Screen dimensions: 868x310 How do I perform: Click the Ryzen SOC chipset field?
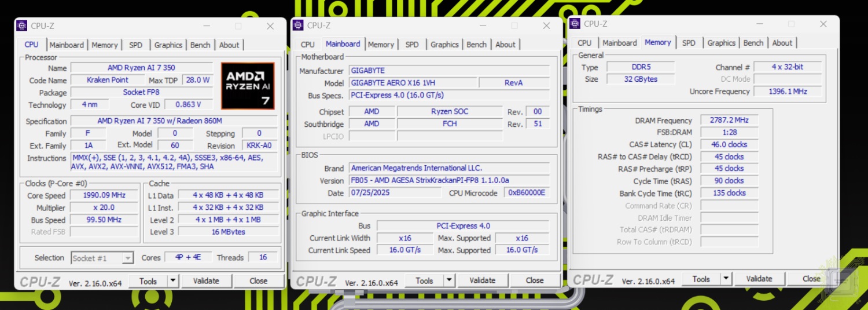pos(450,111)
